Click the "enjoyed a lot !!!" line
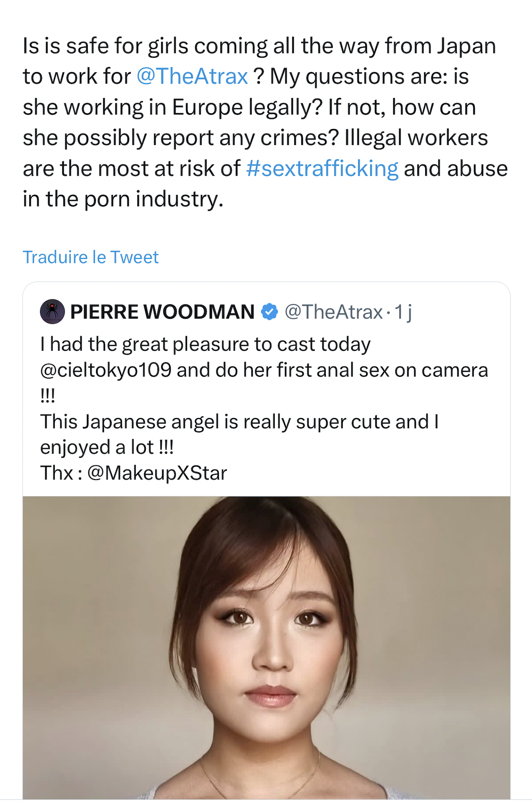This screenshot has height=807, width=532. pyautogui.click(x=107, y=447)
